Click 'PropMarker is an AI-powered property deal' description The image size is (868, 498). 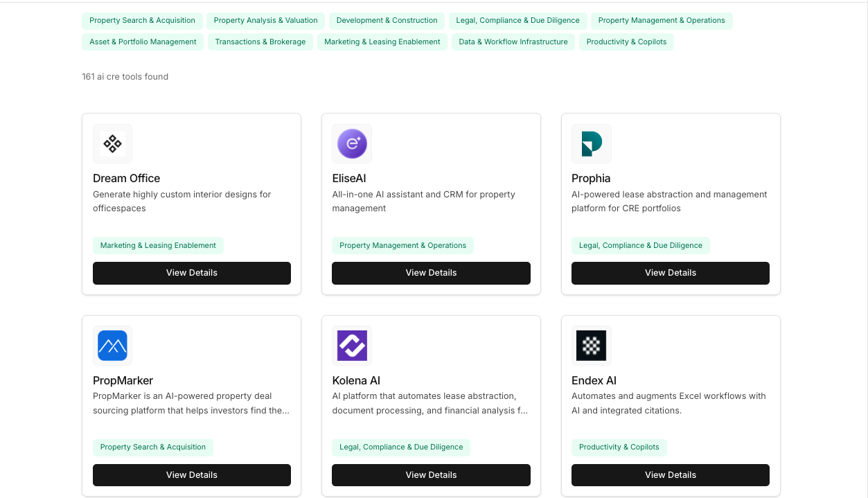pyautogui.click(x=191, y=403)
